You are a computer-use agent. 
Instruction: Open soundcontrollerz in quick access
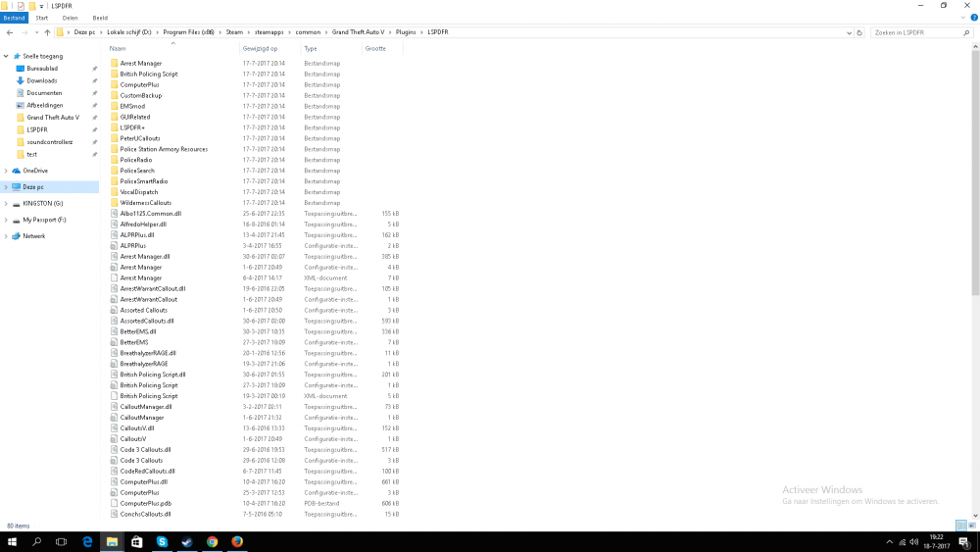point(49,142)
